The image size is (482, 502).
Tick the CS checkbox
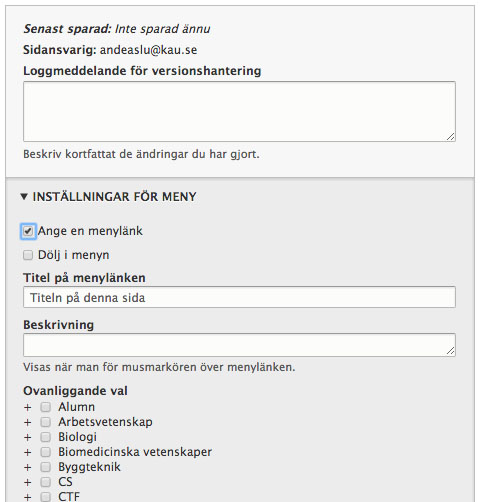[46, 482]
